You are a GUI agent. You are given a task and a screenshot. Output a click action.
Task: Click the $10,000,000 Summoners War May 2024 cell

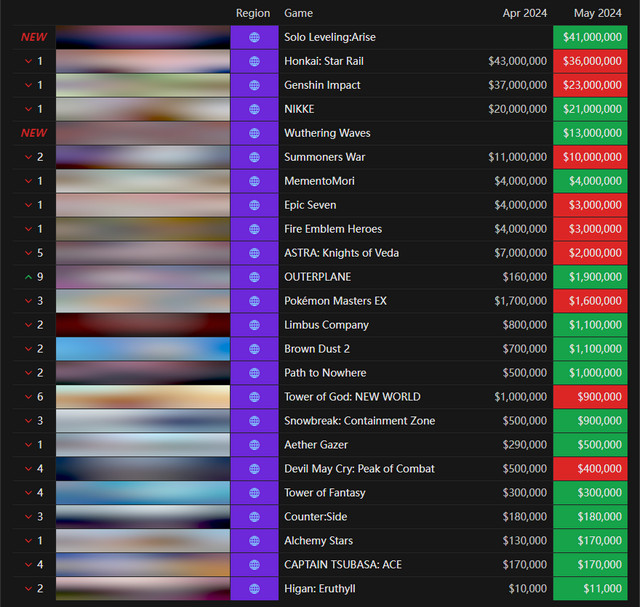point(590,157)
